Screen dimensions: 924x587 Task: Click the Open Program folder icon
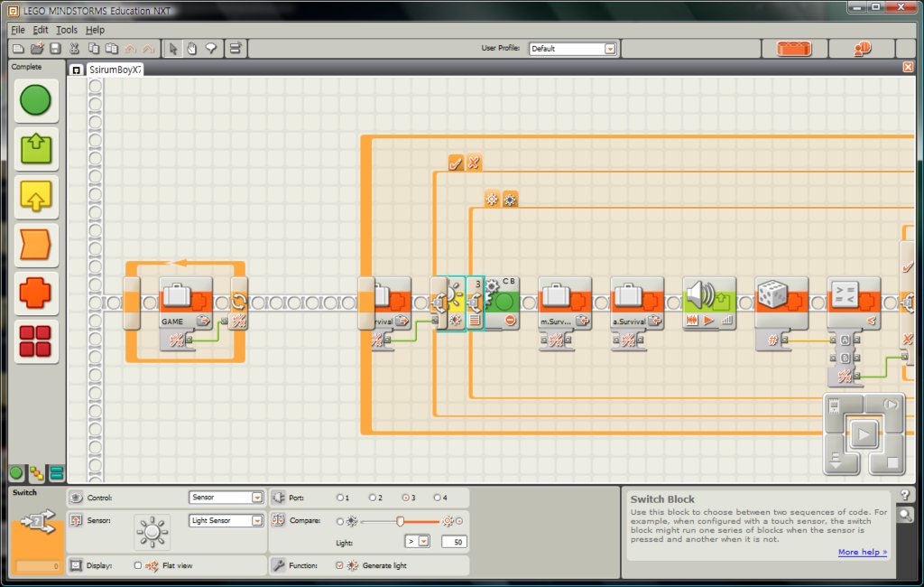(37, 49)
